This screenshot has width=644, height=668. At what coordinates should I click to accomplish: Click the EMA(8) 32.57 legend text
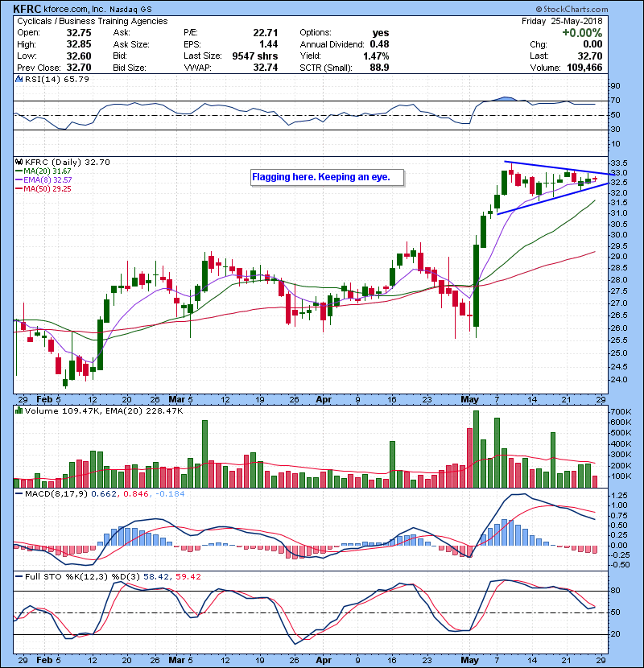coord(47,179)
